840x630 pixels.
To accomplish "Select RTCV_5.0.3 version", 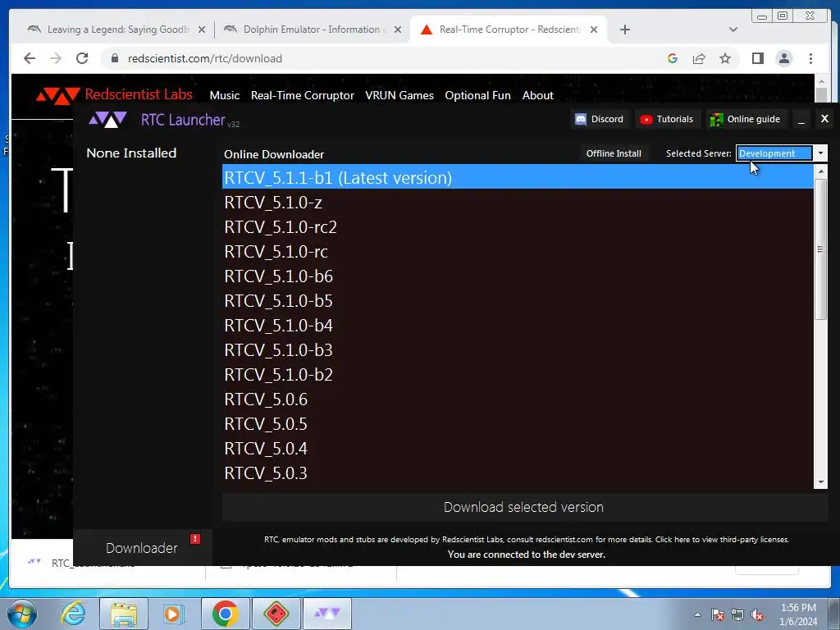I will [x=518, y=473].
